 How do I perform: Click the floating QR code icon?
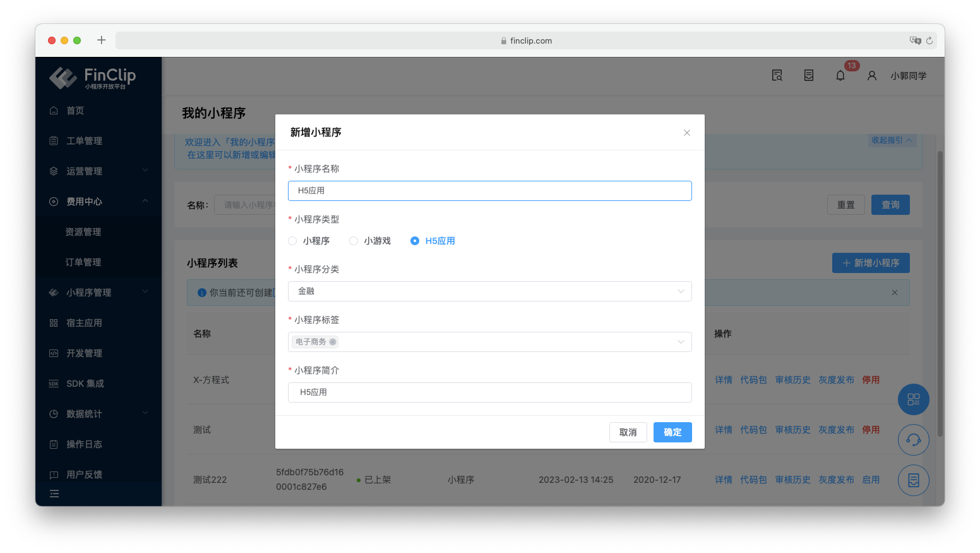tap(913, 399)
